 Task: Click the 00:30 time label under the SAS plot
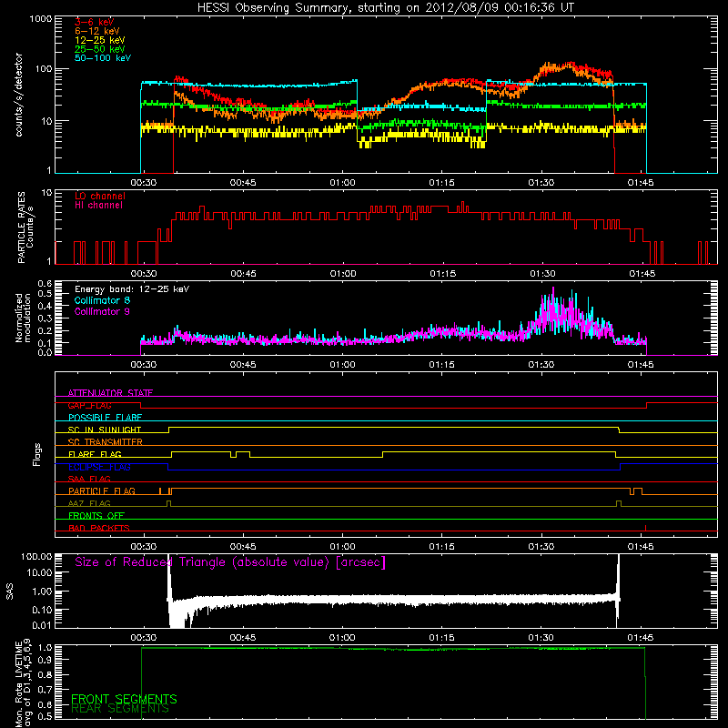pyautogui.click(x=144, y=638)
